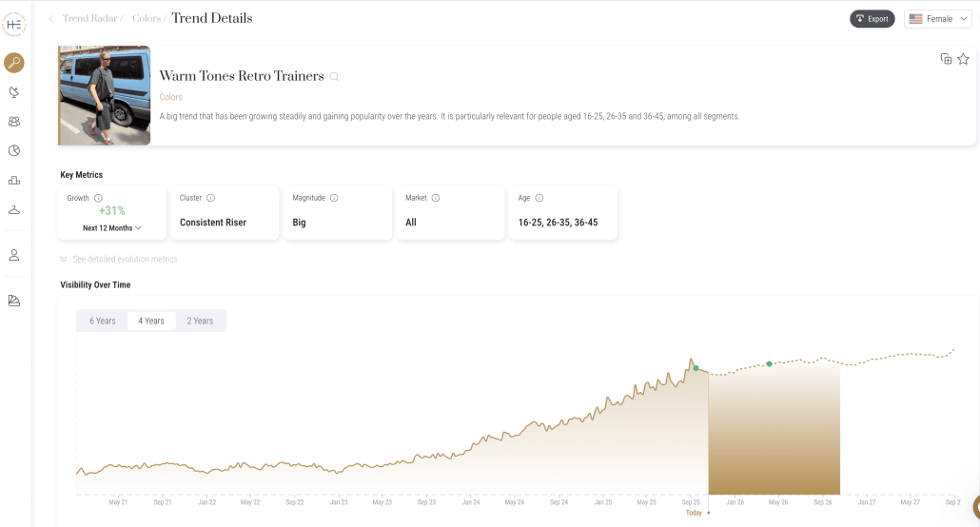Open the user profile icon in sidebar
Screen dimensions: 980x527
click(x=14, y=255)
